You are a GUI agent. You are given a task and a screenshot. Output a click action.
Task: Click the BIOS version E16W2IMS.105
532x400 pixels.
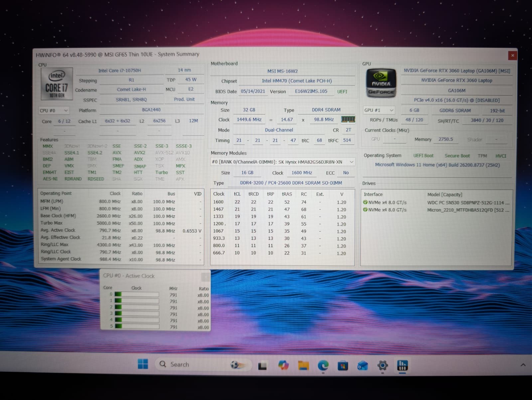311,91
